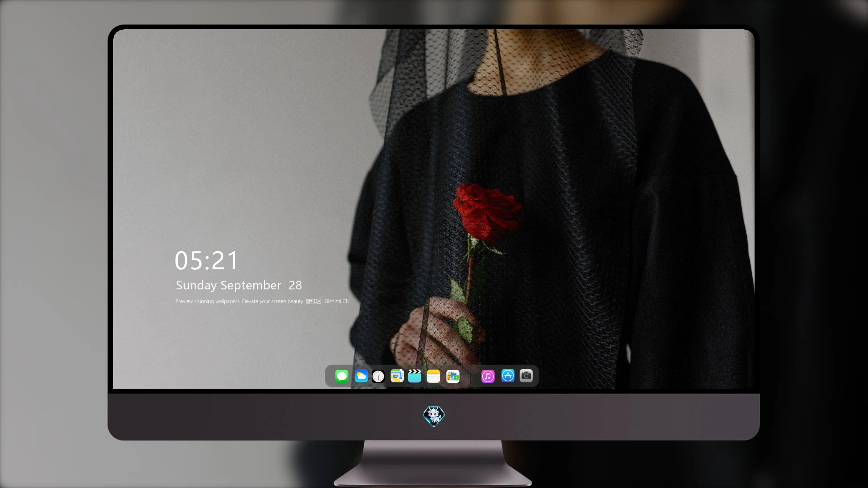This screenshot has width=868, height=488.
Task: Open the Camera app in dock
Action: click(526, 375)
